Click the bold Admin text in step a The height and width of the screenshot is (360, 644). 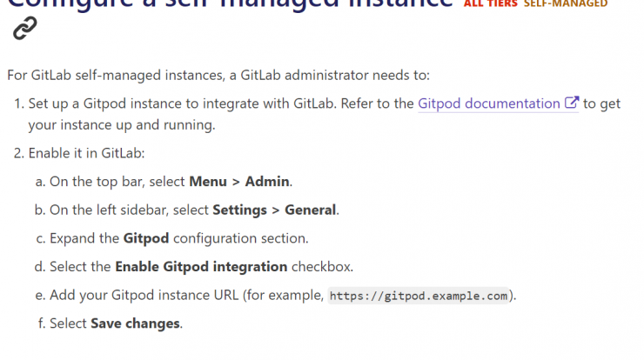click(x=267, y=182)
